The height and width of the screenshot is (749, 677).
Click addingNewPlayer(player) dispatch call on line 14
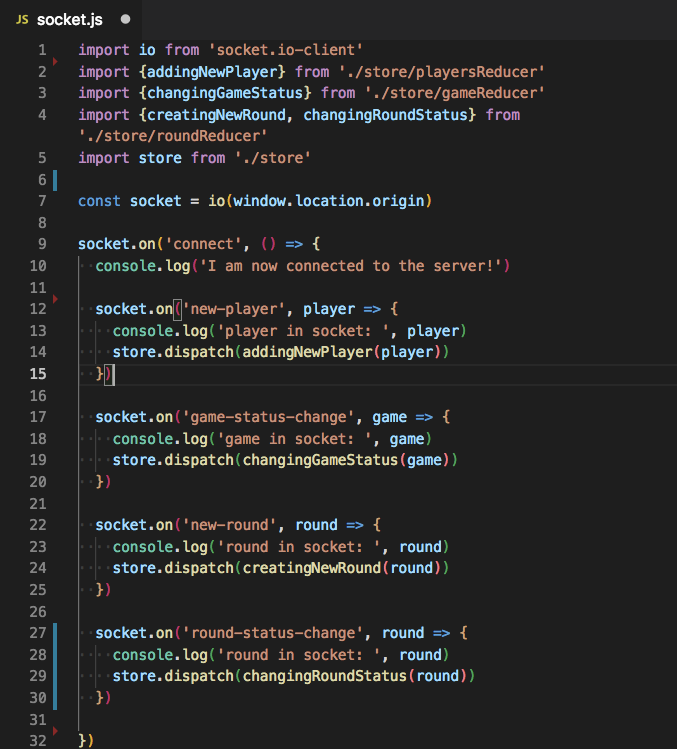pos(342,352)
